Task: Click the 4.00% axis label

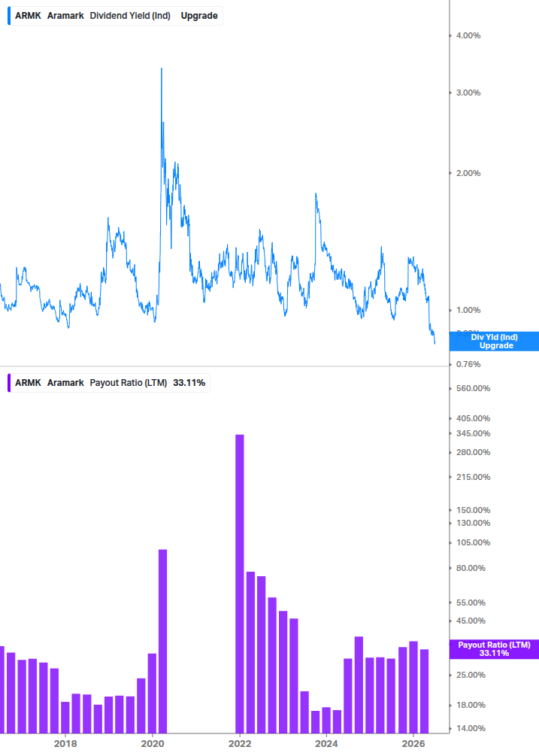Action: click(468, 35)
